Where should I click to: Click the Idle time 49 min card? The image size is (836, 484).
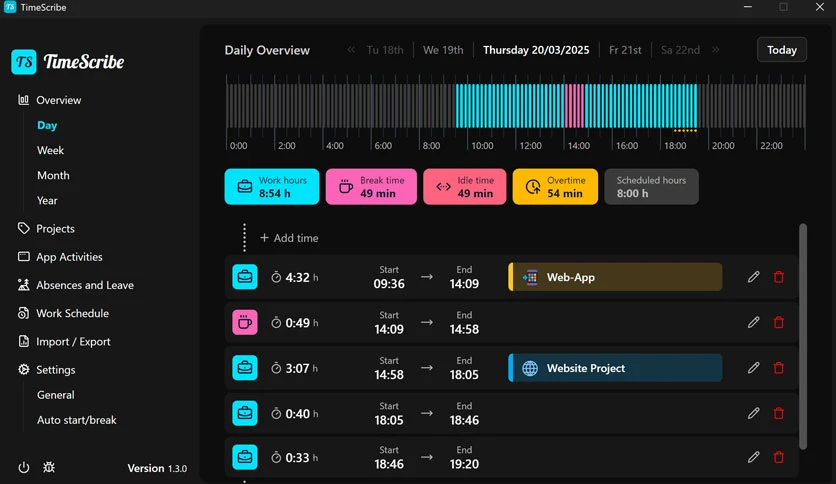(x=464, y=187)
